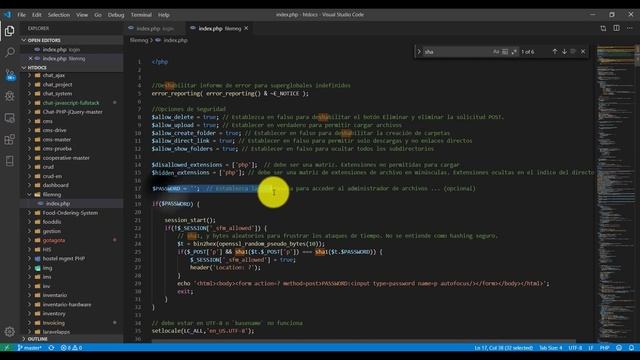Open the Go menu
Screen dimensions: 640x360
pos(98,15)
